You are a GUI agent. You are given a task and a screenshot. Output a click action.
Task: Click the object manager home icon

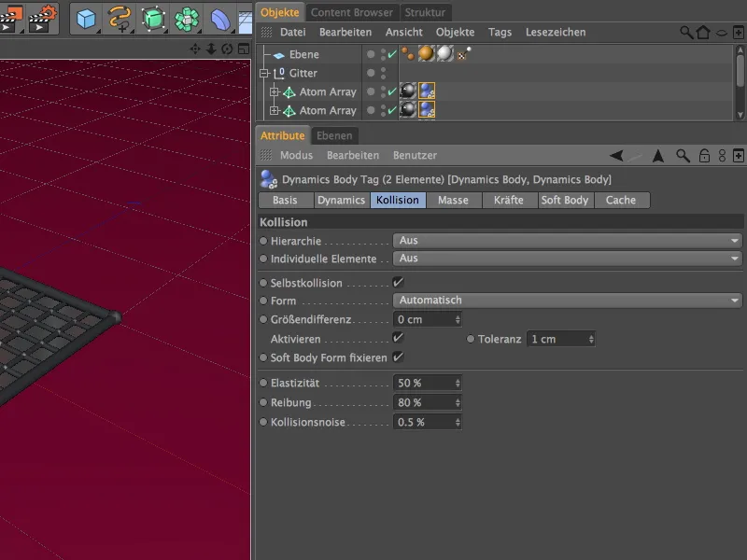tap(703, 33)
